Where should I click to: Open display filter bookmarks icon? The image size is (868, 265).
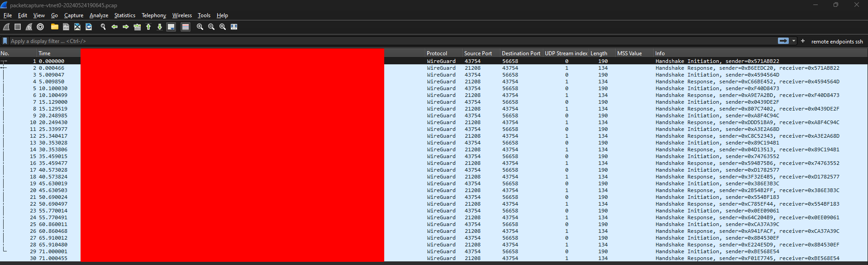pyautogui.click(x=5, y=41)
